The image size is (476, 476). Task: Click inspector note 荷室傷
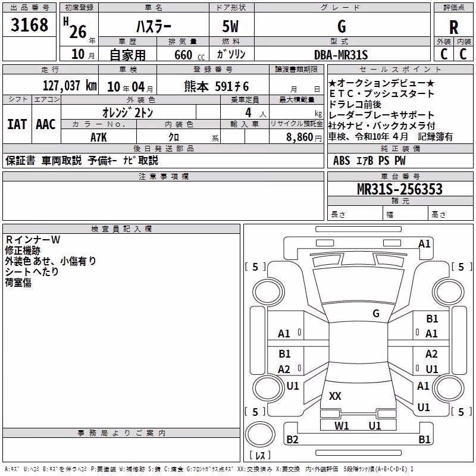click(18, 283)
